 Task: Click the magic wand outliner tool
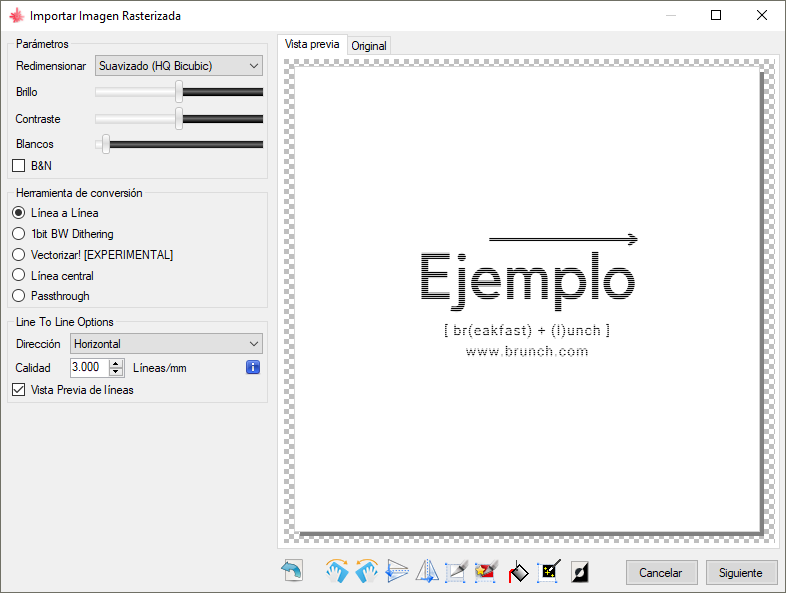(549, 571)
